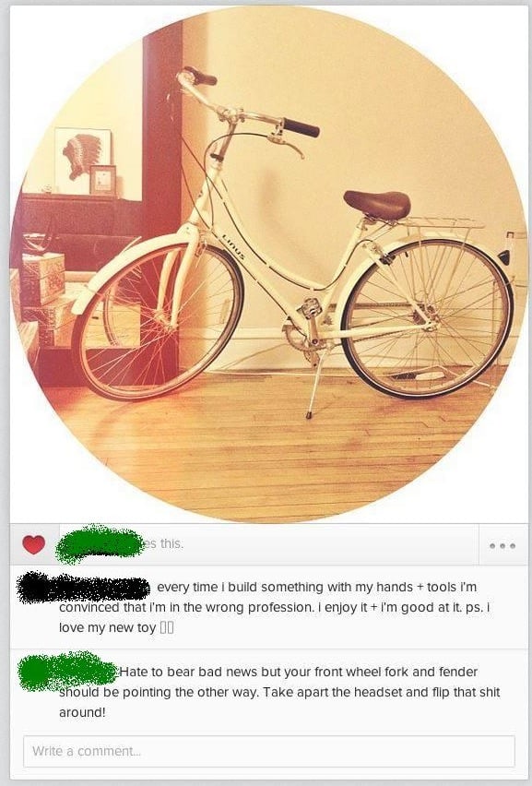Click the red heart like icon
The height and width of the screenshot is (786, 532).
point(33,544)
